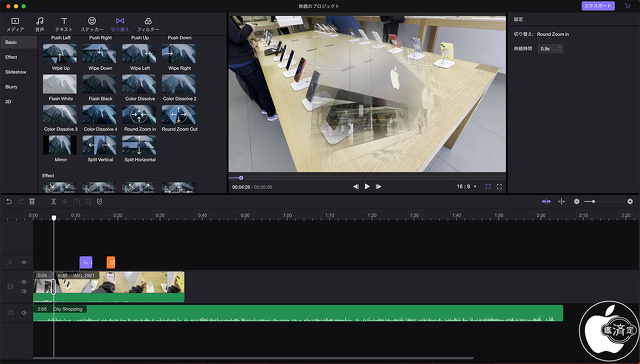Select the Basic transition category
640x364 pixels.
(x=19, y=42)
